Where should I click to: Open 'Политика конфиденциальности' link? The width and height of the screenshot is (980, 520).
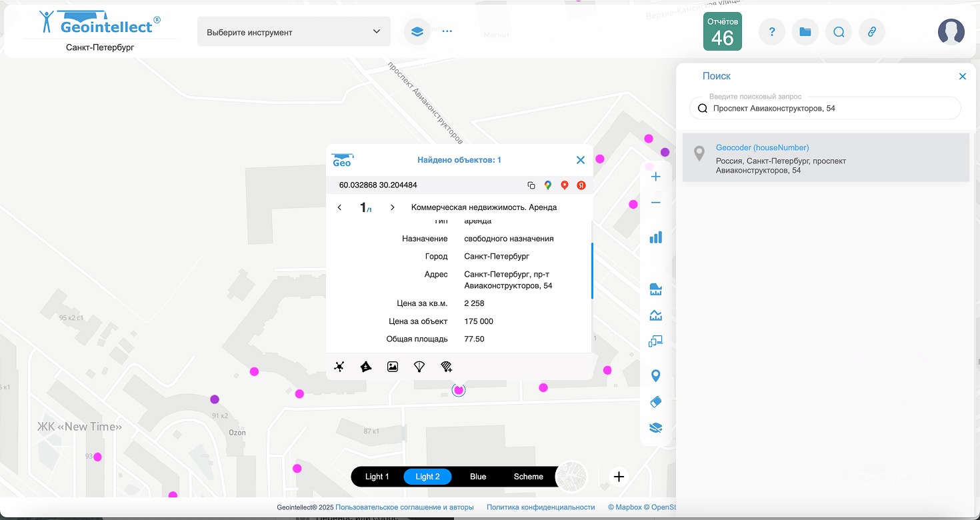(x=541, y=507)
